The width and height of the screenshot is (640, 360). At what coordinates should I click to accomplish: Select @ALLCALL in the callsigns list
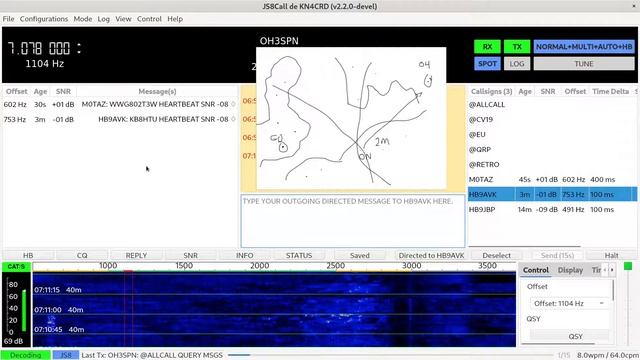click(552, 104)
